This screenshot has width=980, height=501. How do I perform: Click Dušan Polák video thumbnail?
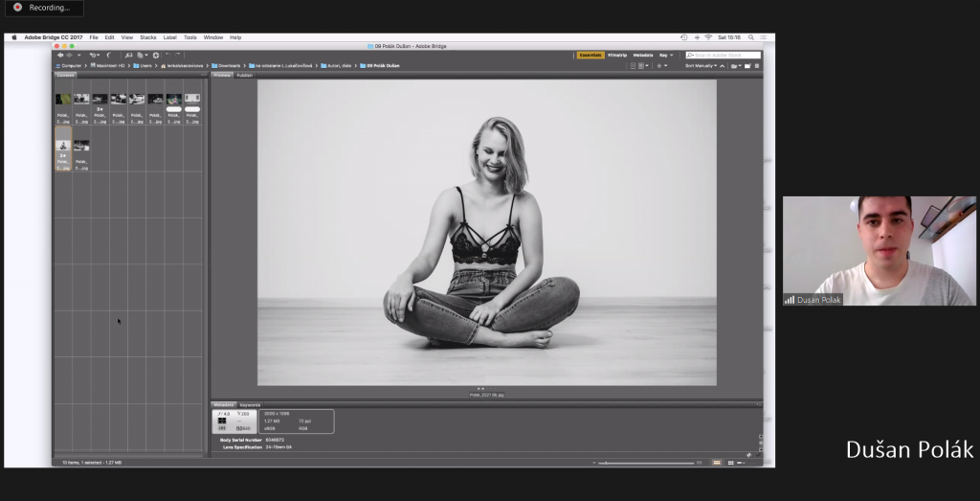click(x=879, y=251)
